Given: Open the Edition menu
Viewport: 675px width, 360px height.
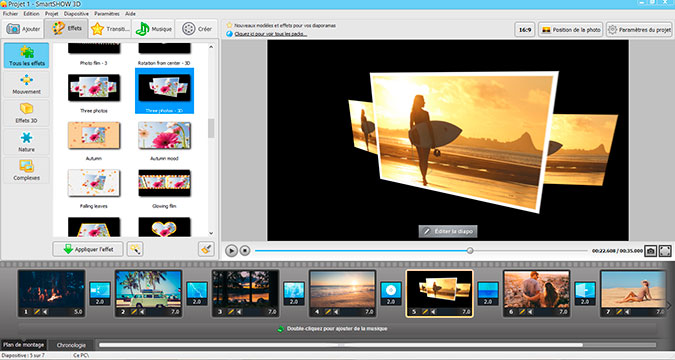Looking at the screenshot, I should click(x=31, y=13).
